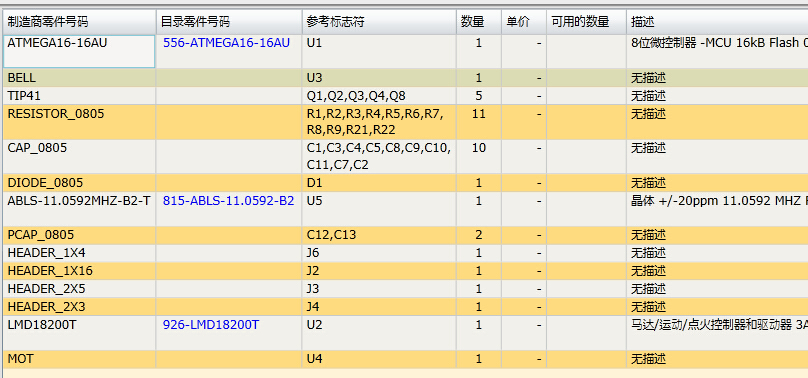The image size is (808, 378).
Task: Select the HEADER_1X16 part cell
Action: point(80,271)
